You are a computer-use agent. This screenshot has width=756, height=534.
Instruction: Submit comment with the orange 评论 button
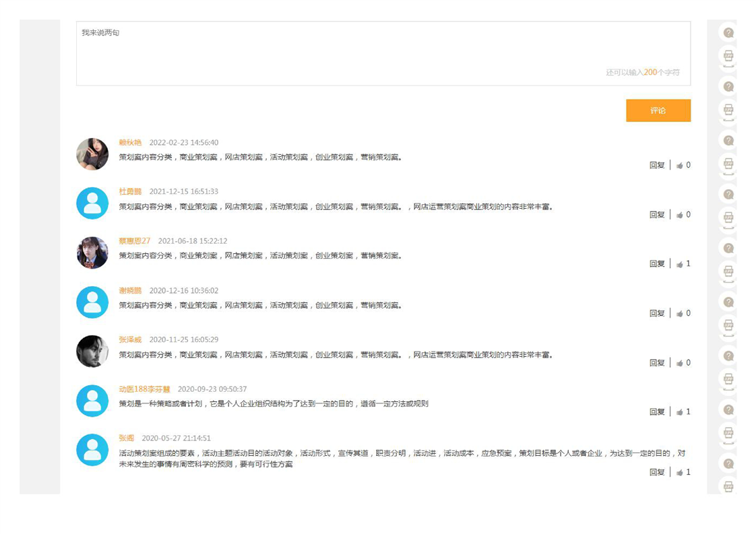(658, 110)
